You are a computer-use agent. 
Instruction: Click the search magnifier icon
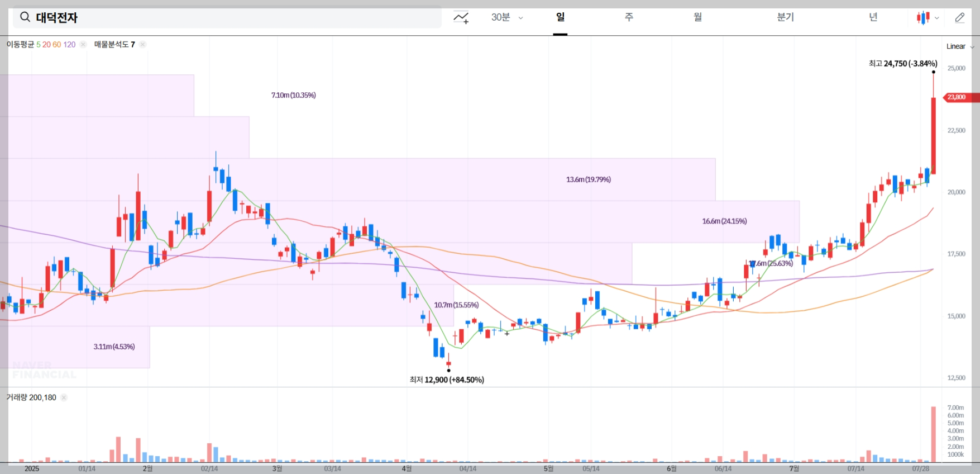pos(25,17)
